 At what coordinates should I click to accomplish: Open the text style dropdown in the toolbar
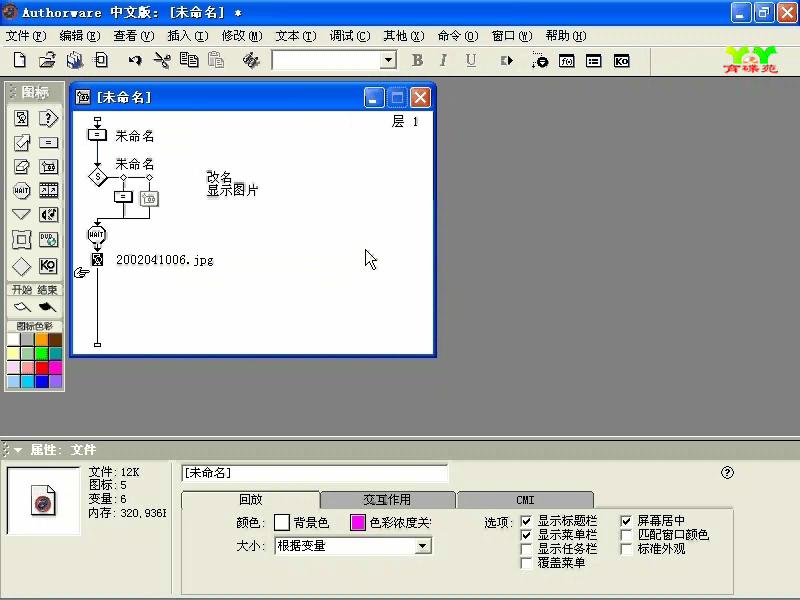[388, 60]
